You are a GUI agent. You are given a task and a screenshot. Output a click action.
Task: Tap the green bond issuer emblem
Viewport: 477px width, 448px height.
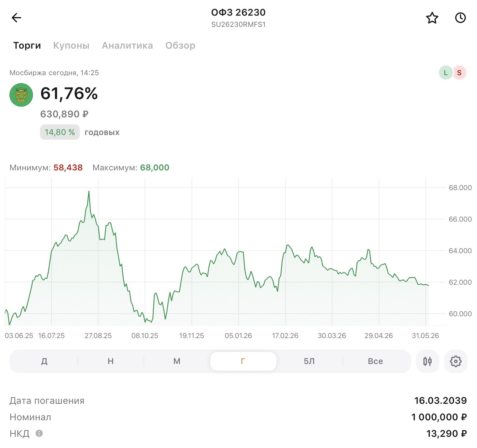[21, 95]
